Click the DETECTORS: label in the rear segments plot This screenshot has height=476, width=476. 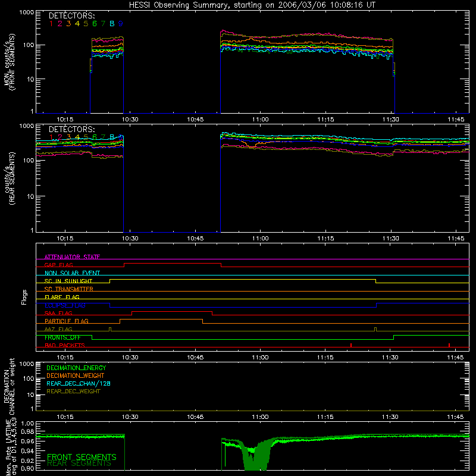pyautogui.click(x=72, y=129)
